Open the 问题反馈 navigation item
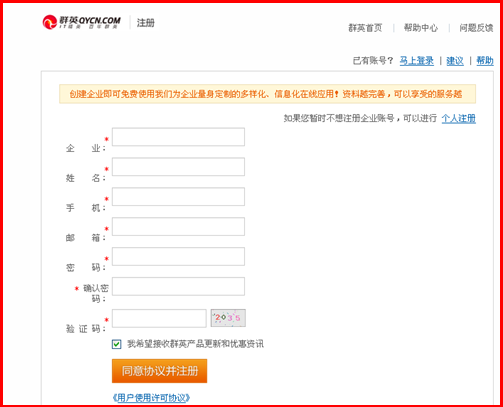Image resolution: width=503 pixels, height=407 pixels. pos(476,28)
